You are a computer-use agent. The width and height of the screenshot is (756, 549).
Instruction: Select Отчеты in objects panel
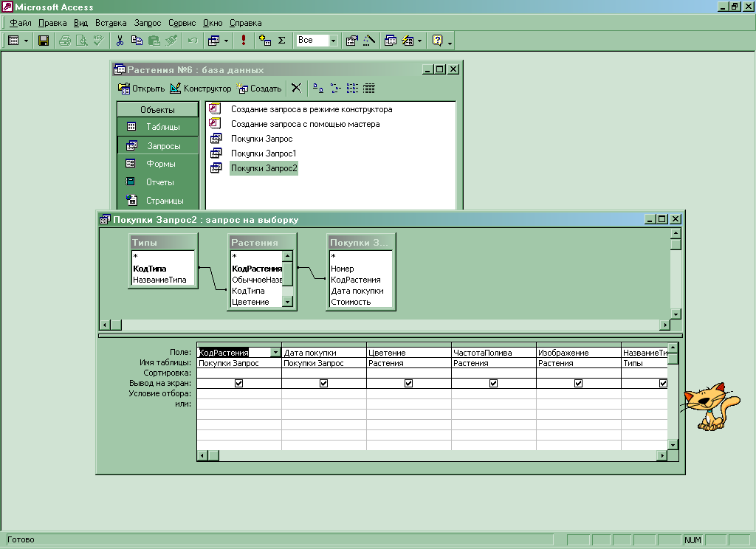tap(158, 182)
